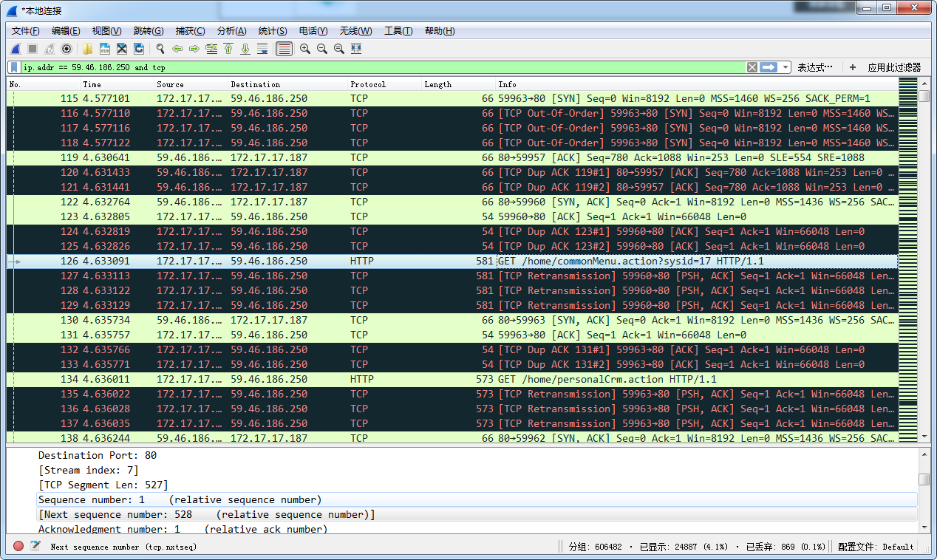Image resolution: width=937 pixels, height=560 pixels.
Task: Go forward to next packet in history
Action: tap(194, 49)
